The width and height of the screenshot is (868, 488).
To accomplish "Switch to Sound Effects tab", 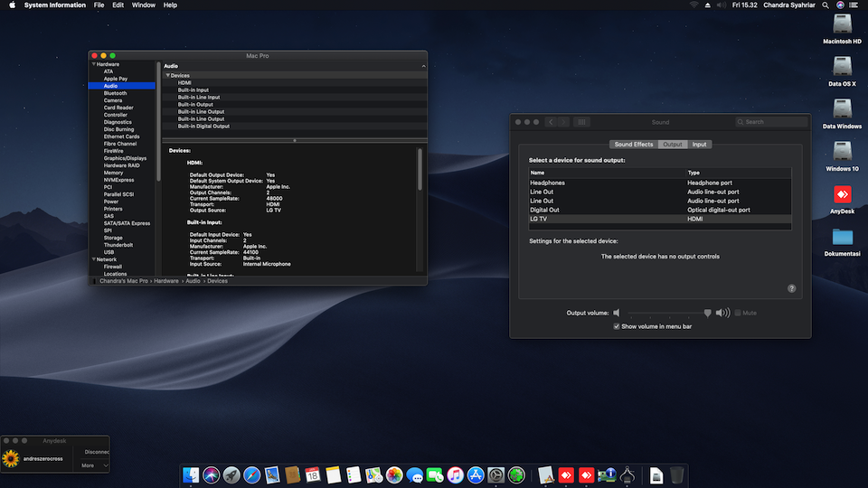I will click(x=634, y=145).
